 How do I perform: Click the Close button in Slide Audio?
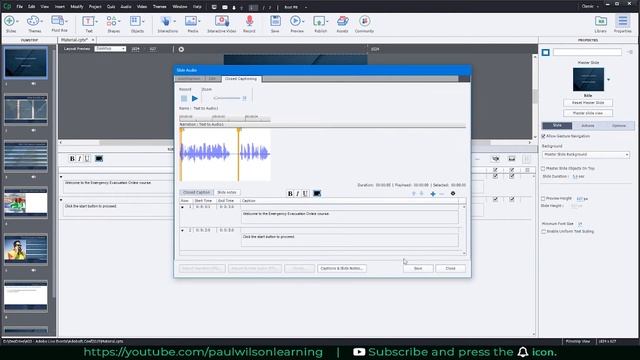(x=450, y=269)
